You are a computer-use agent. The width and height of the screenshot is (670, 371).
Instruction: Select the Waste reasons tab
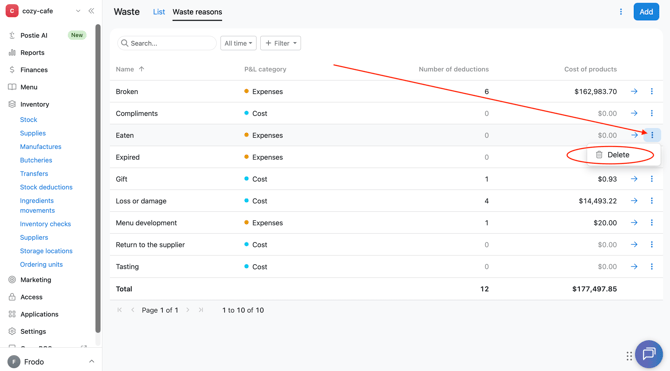point(197,12)
